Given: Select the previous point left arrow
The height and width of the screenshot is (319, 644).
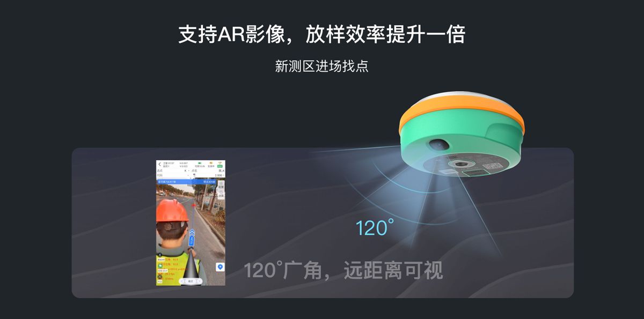Looking at the screenshot, I should [182, 281].
